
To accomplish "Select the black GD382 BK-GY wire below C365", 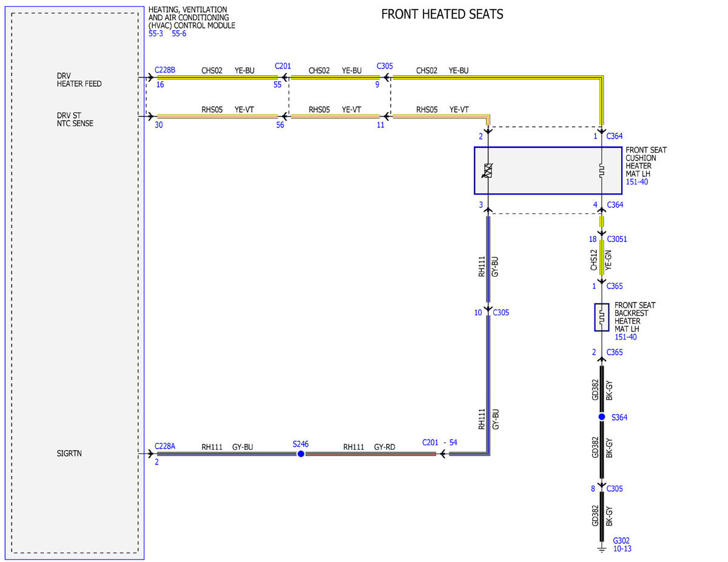I will pyautogui.click(x=602, y=389).
